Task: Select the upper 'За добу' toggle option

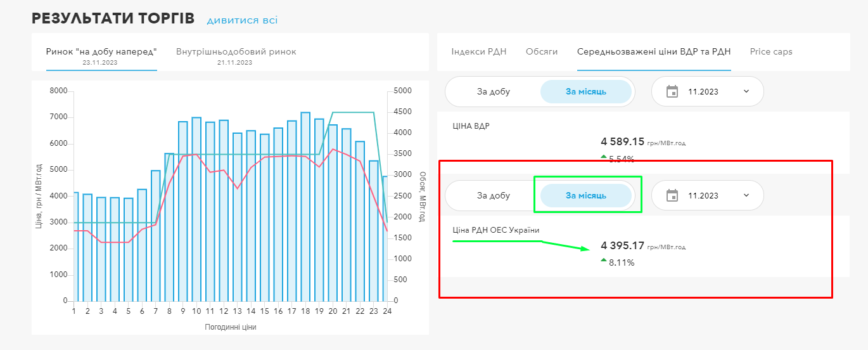Action: (493, 91)
